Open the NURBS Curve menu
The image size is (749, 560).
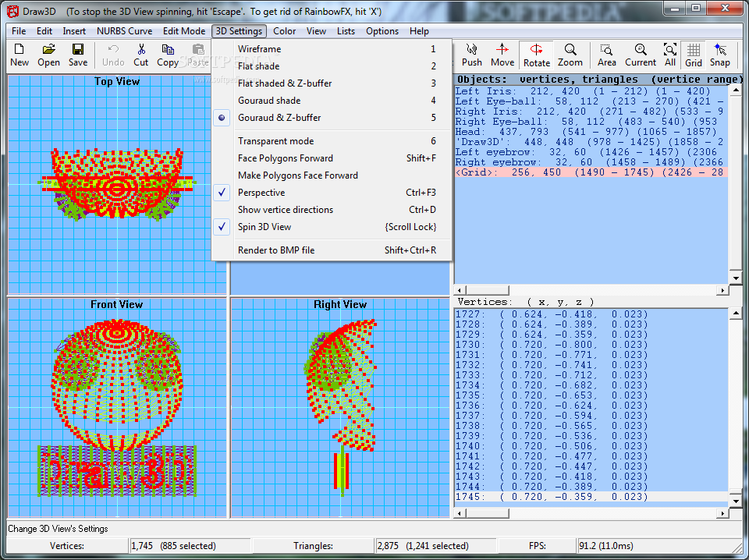point(125,31)
